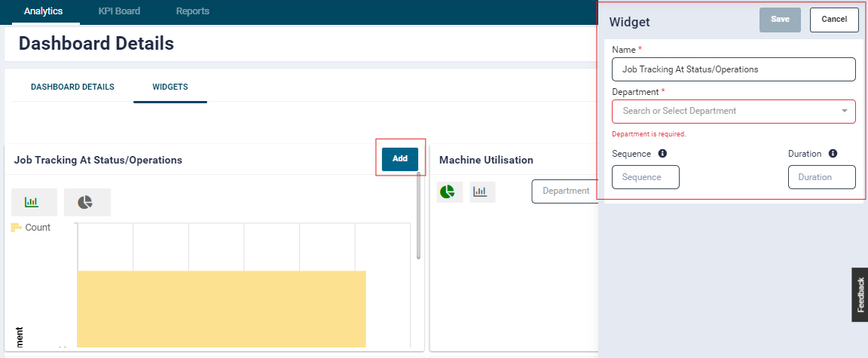Switch to Dashboard Details sub-tab

coord(72,87)
